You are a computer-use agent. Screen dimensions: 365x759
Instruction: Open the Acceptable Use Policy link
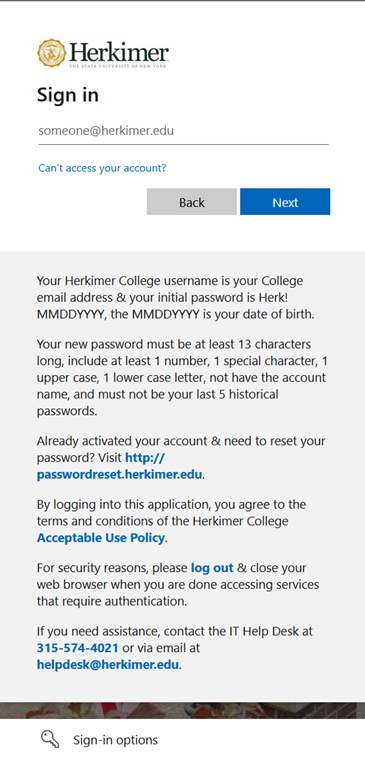(101, 537)
